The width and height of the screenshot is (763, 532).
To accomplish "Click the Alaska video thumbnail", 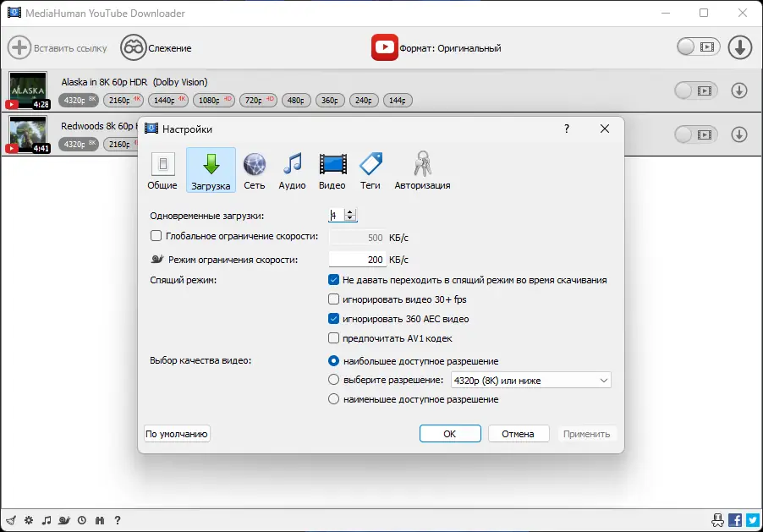I will pyautogui.click(x=28, y=90).
